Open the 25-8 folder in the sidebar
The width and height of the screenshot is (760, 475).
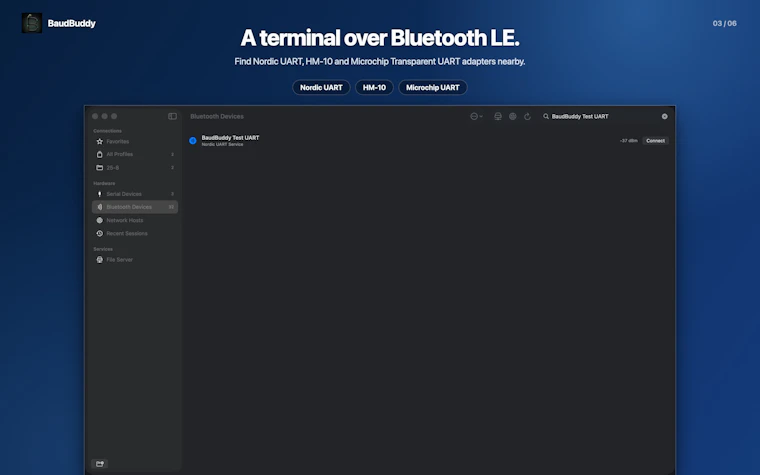[135, 168]
